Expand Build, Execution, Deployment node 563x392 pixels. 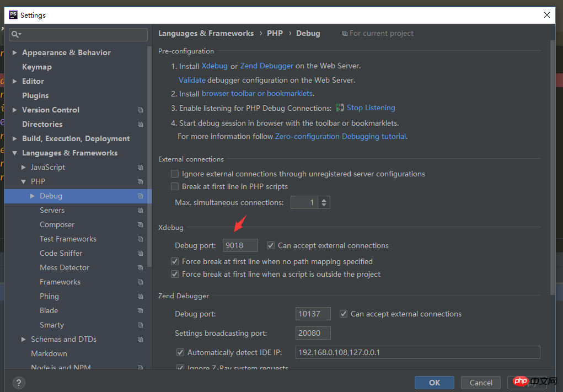15,138
